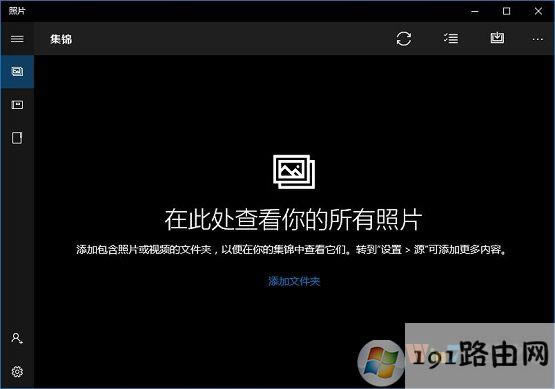Open the more options ellipsis menu
The height and width of the screenshot is (389, 555).
(x=538, y=39)
